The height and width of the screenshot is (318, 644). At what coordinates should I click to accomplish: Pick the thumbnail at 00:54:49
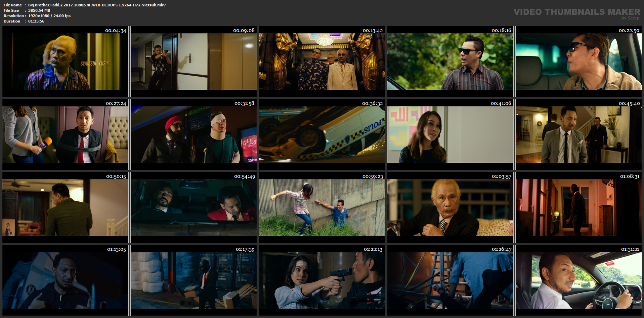click(x=194, y=207)
